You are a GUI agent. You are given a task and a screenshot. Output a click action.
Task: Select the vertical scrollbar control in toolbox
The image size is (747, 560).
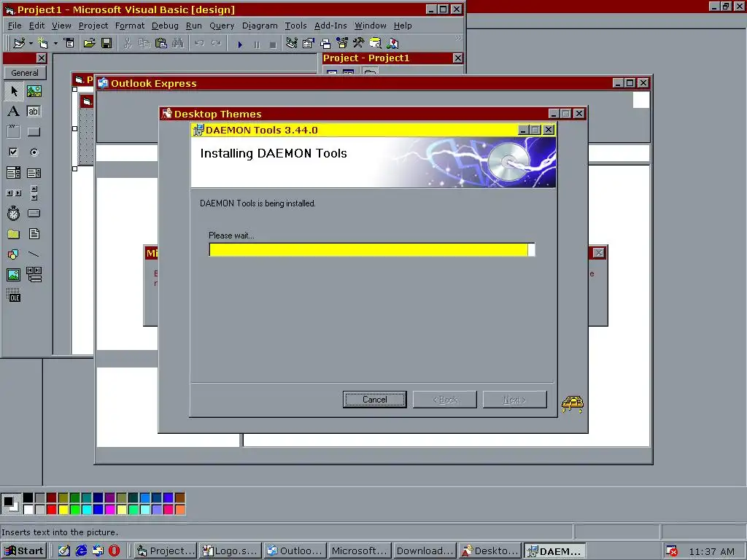click(x=34, y=192)
